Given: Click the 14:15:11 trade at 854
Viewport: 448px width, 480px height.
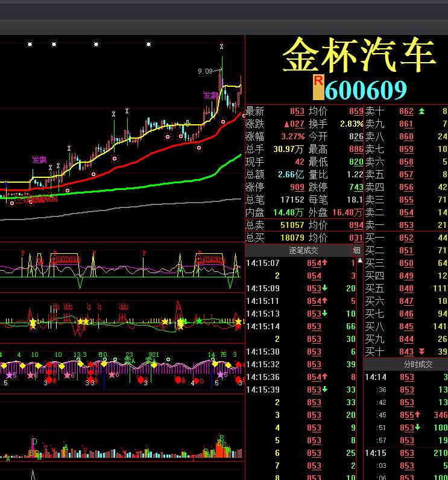Looking at the screenshot, I should (x=301, y=301).
